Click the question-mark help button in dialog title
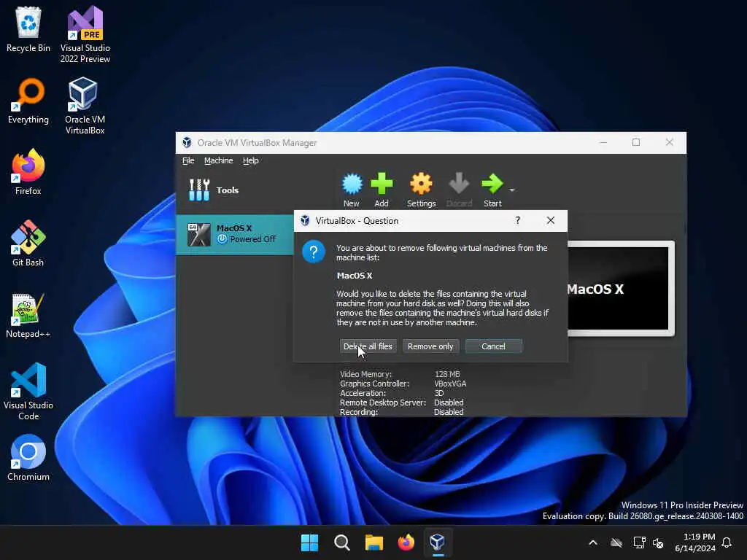 tap(518, 220)
